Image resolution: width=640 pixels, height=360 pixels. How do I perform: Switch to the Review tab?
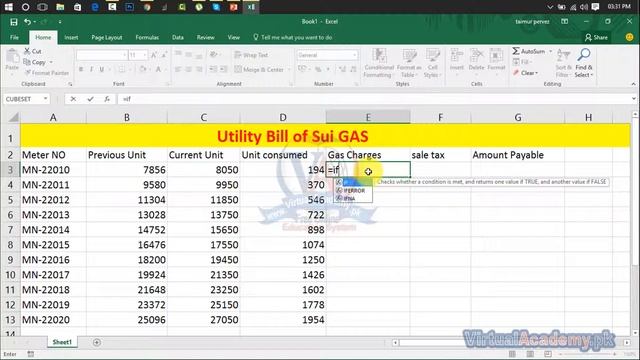click(x=205, y=37)
